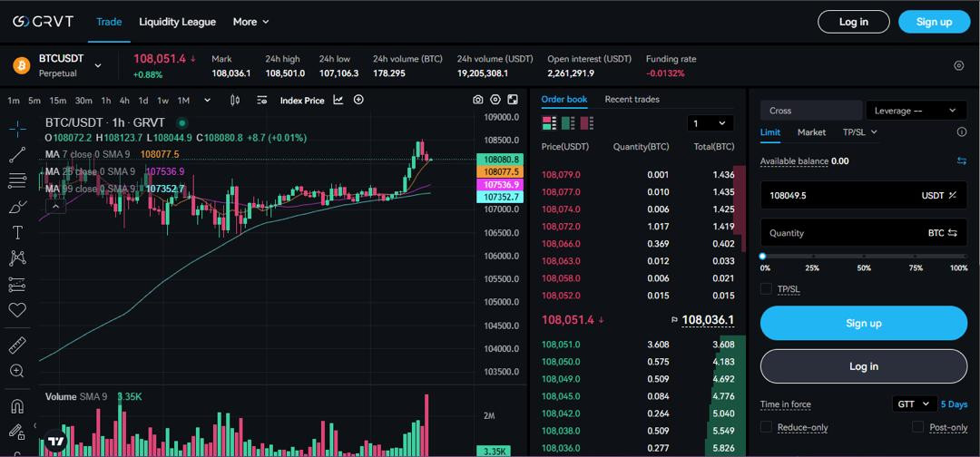Take a chart snapshot with the camera icon
This screenshot has width=980, height=457.
tap(478, 100)
